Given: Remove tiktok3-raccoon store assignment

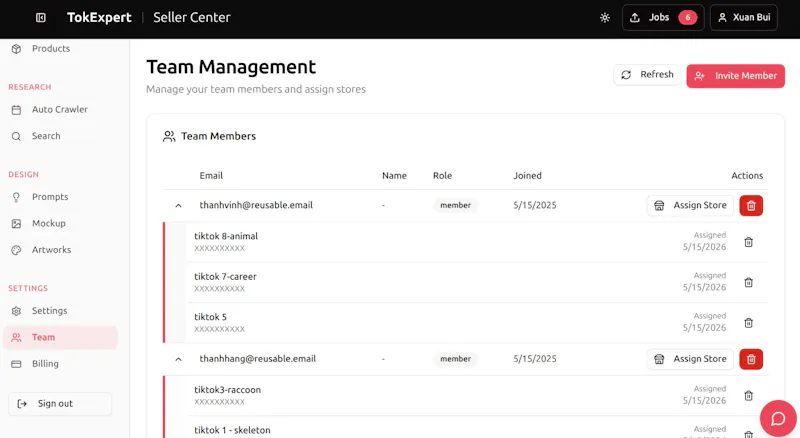Looking at the screenshot, I should tap(748, 396).
